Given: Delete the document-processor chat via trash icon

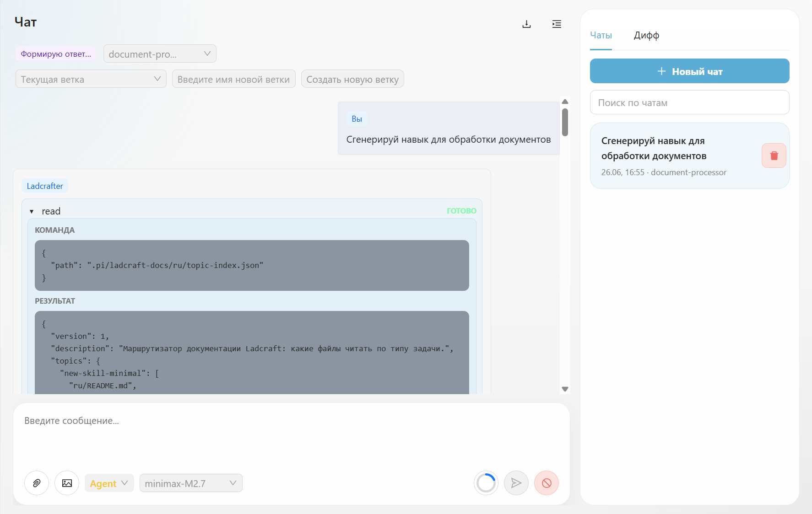Looking at the screenshot, I should (x=774, y=155).
